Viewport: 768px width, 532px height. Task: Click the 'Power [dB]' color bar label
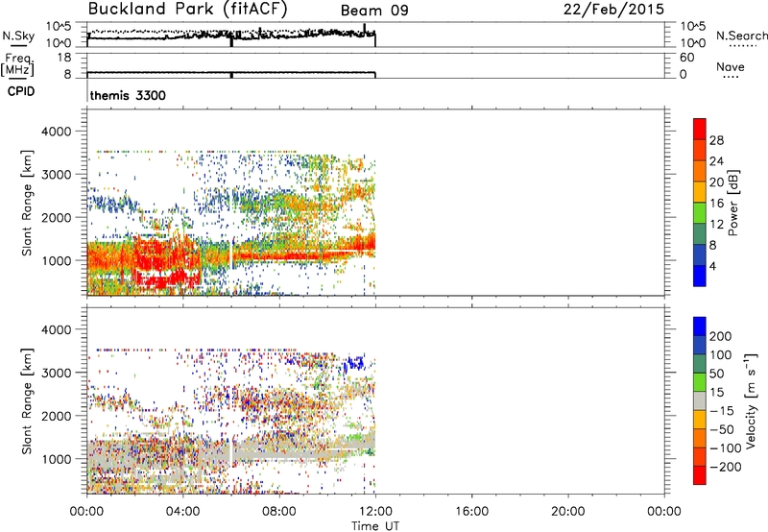732,203
